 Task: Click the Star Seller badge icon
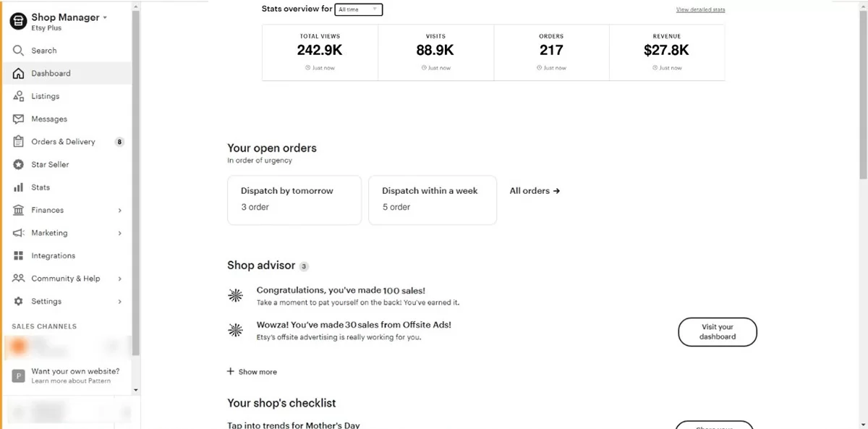(x=19, y=165)
